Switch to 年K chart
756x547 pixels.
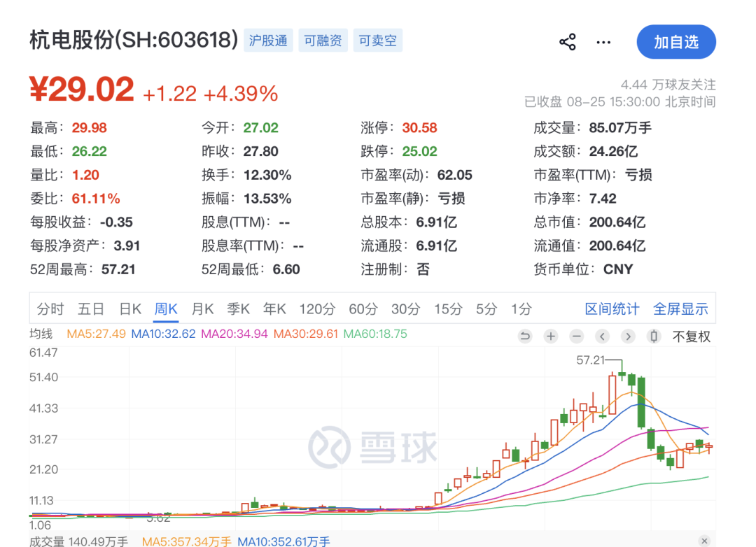[x=274, y=309]
